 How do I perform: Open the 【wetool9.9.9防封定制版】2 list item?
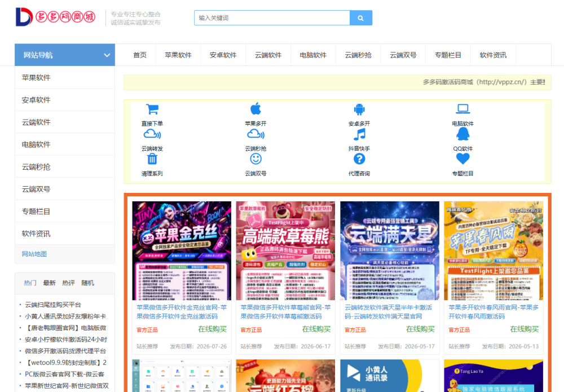pyautogui.click(x=65, y=363)
